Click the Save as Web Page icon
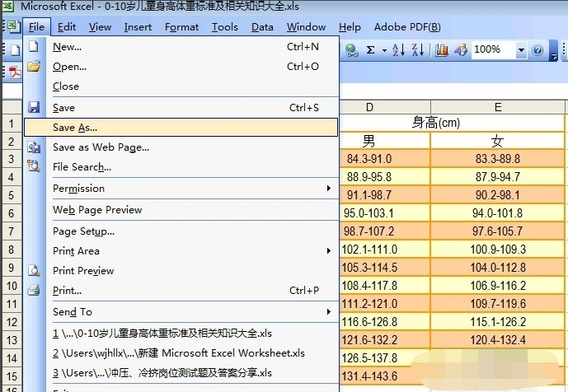This screenshot has height=392, width=568. (x=34, y=147)
